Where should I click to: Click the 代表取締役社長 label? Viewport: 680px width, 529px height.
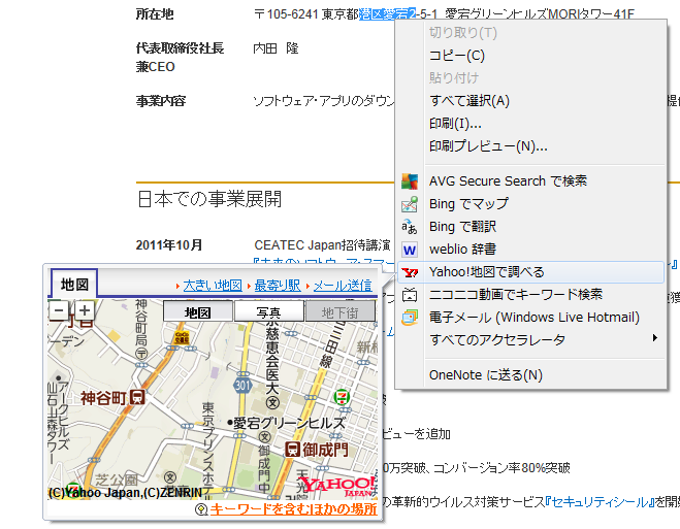pyautogui.click(x=180, y=48)
